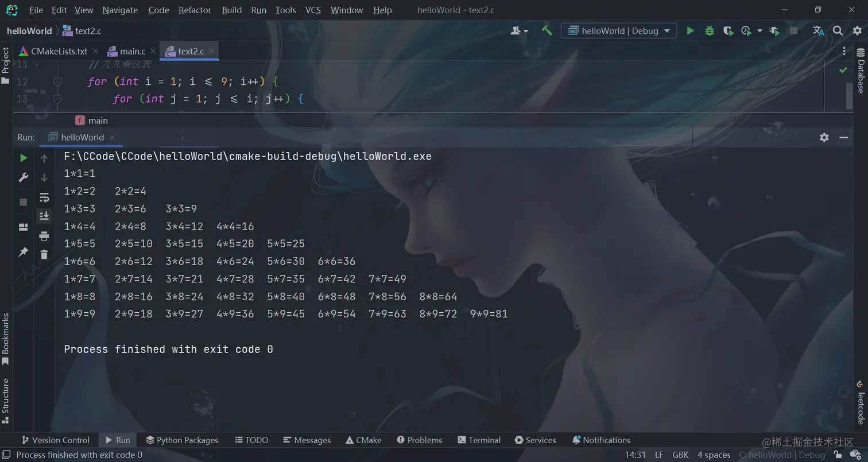The width and height of the screenshot is (868, 462).
Task: Click the editor vertical scrollbar
Action: [x=850, y=95]
